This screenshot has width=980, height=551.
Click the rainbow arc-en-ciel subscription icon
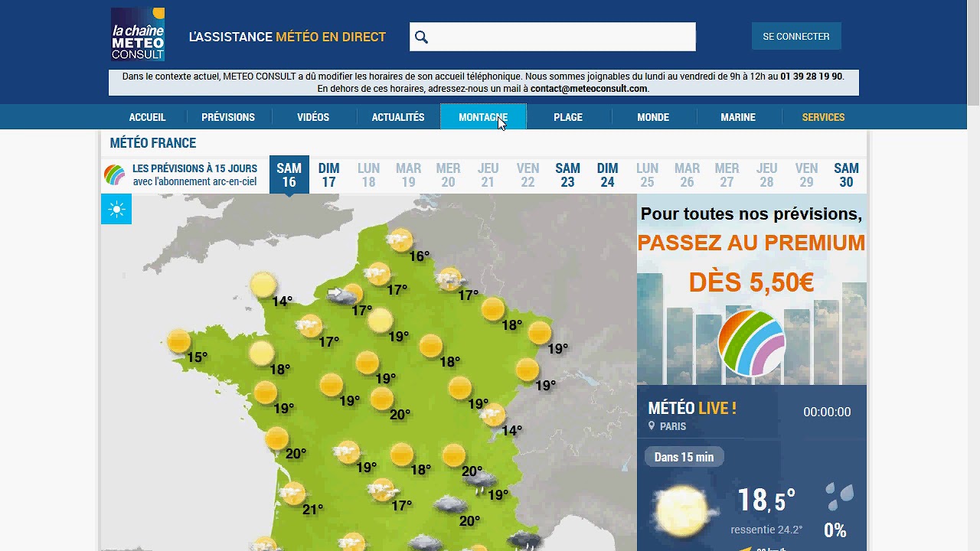114,175
